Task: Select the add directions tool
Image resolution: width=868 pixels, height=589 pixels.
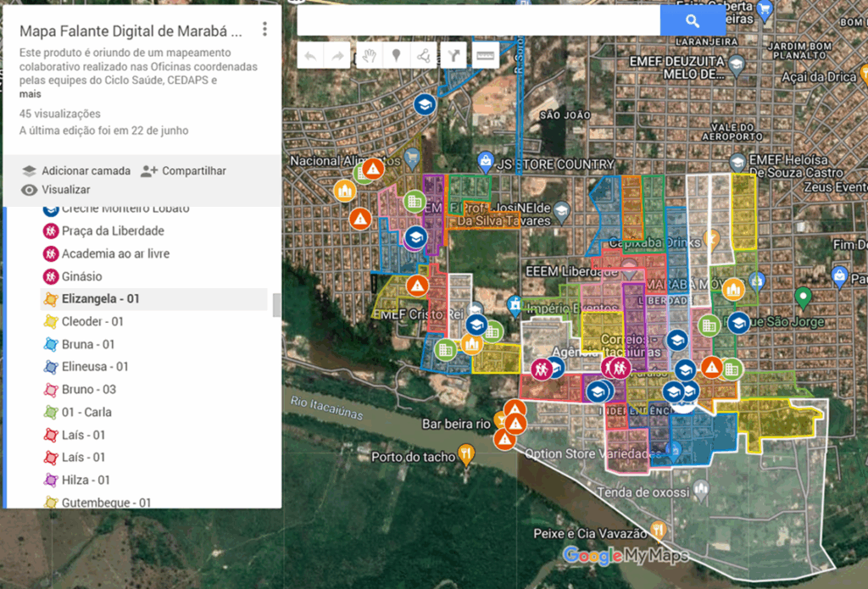Action: pos(455,56)
